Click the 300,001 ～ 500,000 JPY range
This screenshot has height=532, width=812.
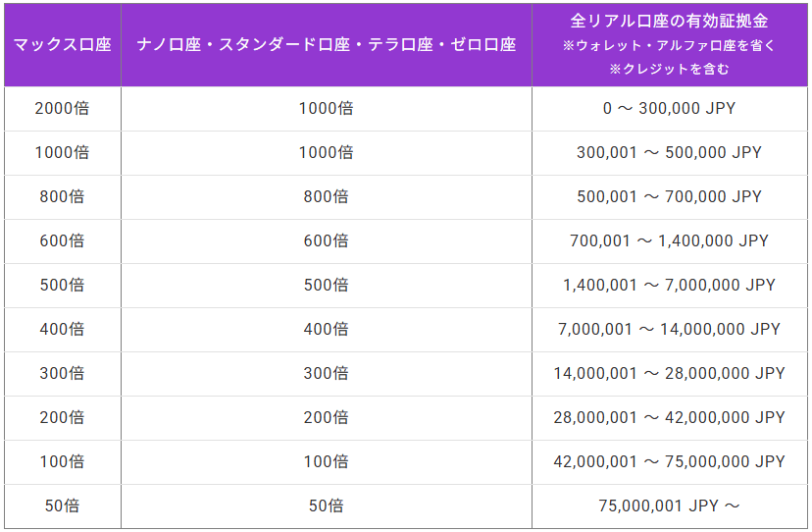pyautogui.click(x=669, y=152)
